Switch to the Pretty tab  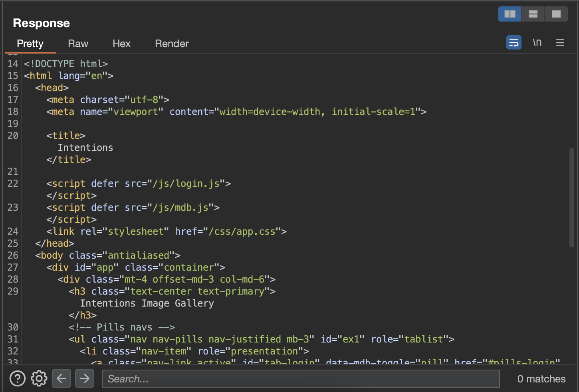click(x=30, y=44)
